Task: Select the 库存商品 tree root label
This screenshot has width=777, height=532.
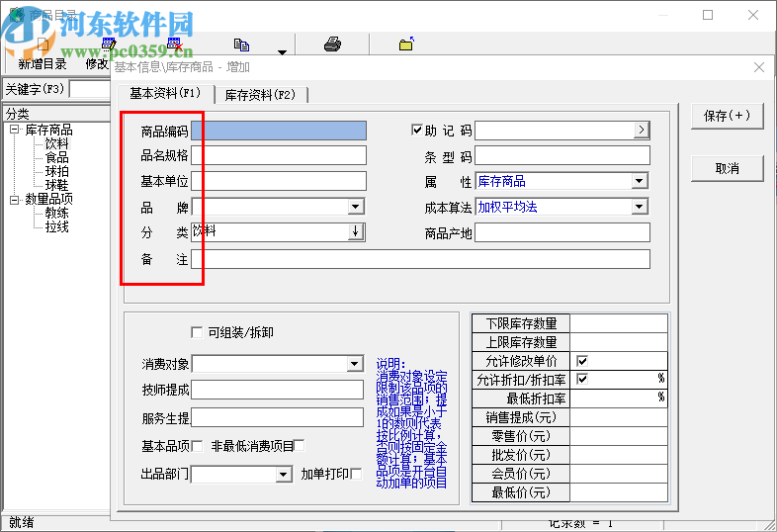Action: [49, 130]
